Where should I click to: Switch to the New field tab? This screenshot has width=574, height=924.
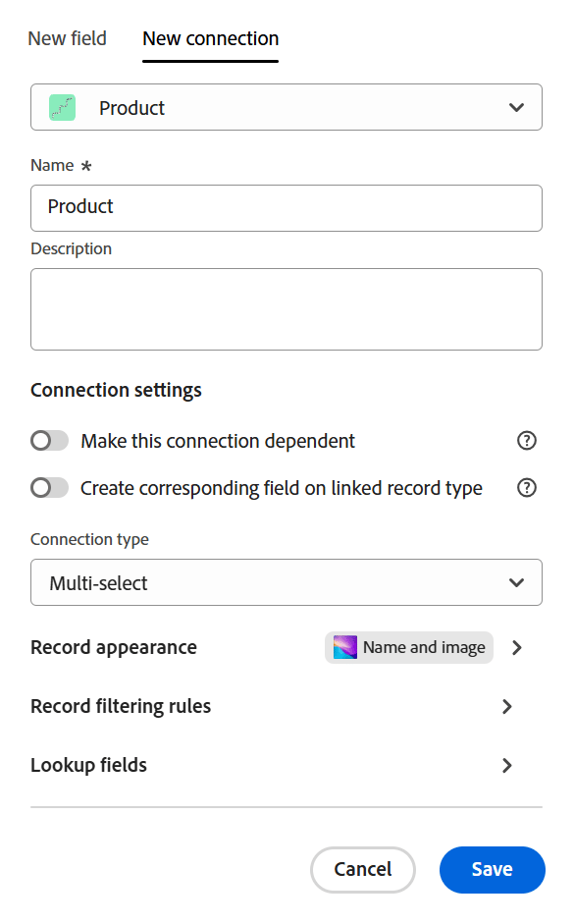point(67,39)
